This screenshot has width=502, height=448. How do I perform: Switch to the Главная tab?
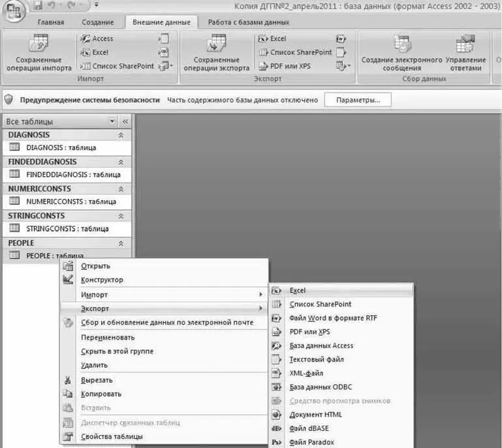pyautogui.click(x=51, y=22)
